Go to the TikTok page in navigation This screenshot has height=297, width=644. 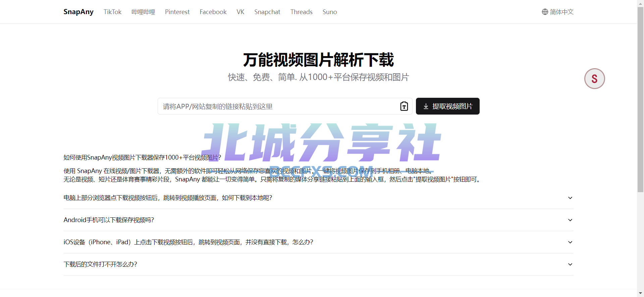tap(112, 12)
